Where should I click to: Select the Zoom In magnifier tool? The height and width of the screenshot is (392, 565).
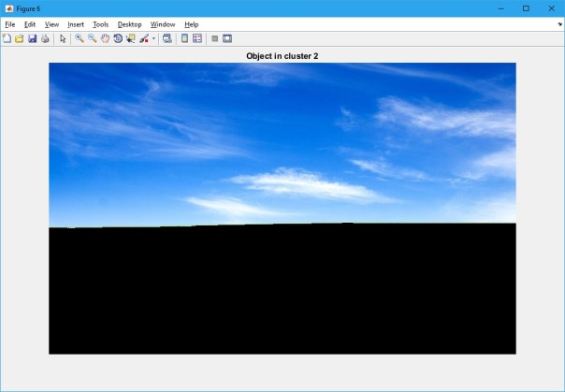(80, 38)
